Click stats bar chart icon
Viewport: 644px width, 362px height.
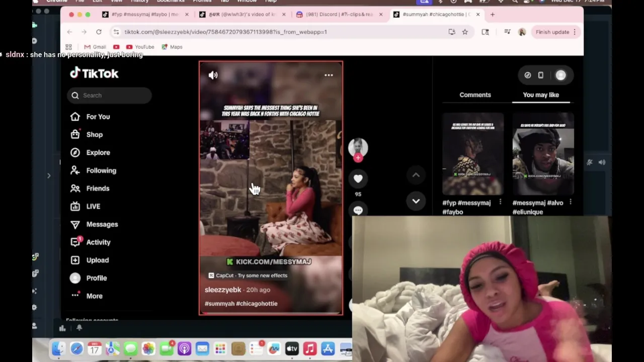point(62,328)
